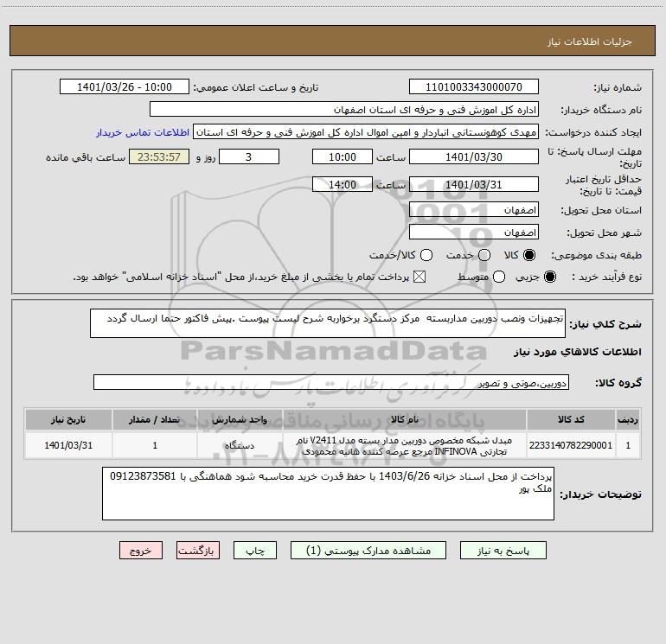Select the کالا radio button
Image resolution: width=666 pixels, height=644 pixels.
click(x=528, y=255)
